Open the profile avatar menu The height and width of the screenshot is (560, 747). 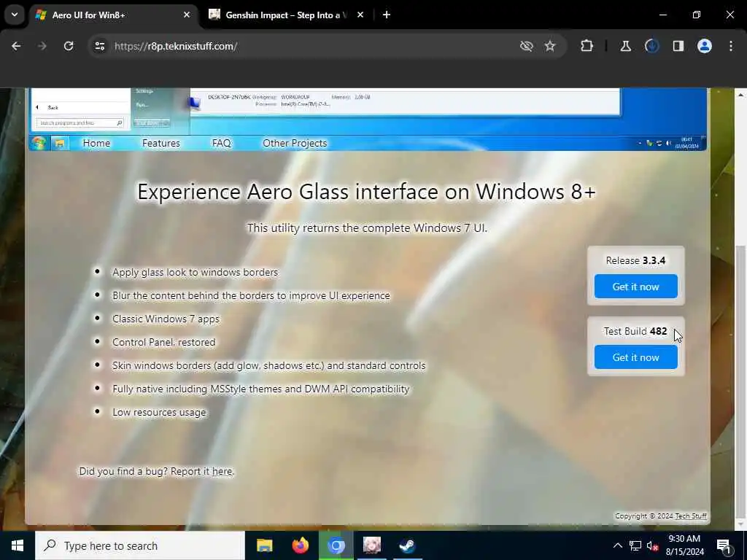[705, 46]
